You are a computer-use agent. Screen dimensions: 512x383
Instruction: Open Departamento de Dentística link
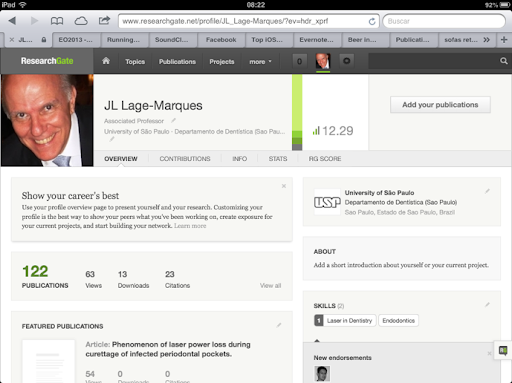[x=401, y=202]
